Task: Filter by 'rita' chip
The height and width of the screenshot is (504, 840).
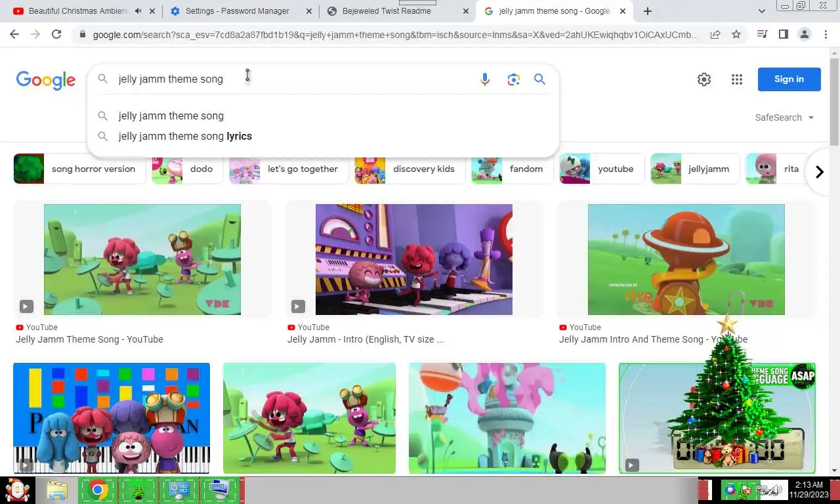Action: 777,169
